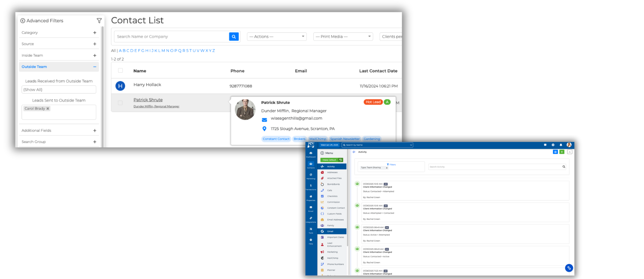Click the back arrow icon next to Menu
The width and height of the screenshot is (644, 279).
tap(322, 153)
